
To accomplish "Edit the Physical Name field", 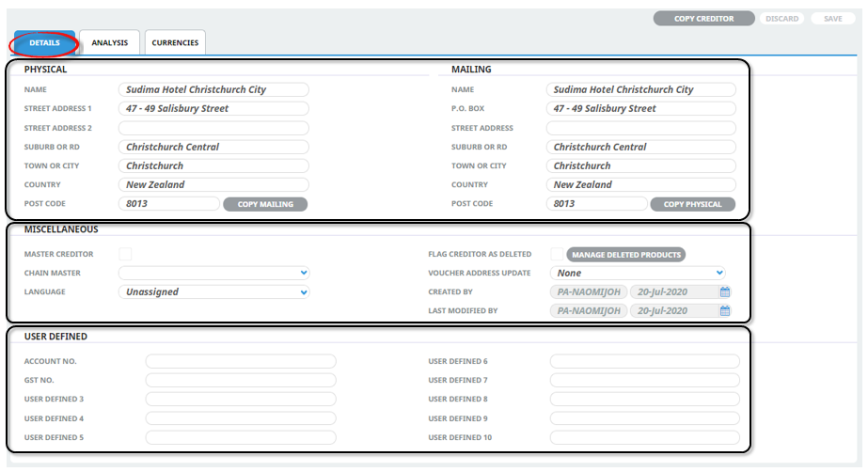I will pyautogui.click(x=213, y=89).
